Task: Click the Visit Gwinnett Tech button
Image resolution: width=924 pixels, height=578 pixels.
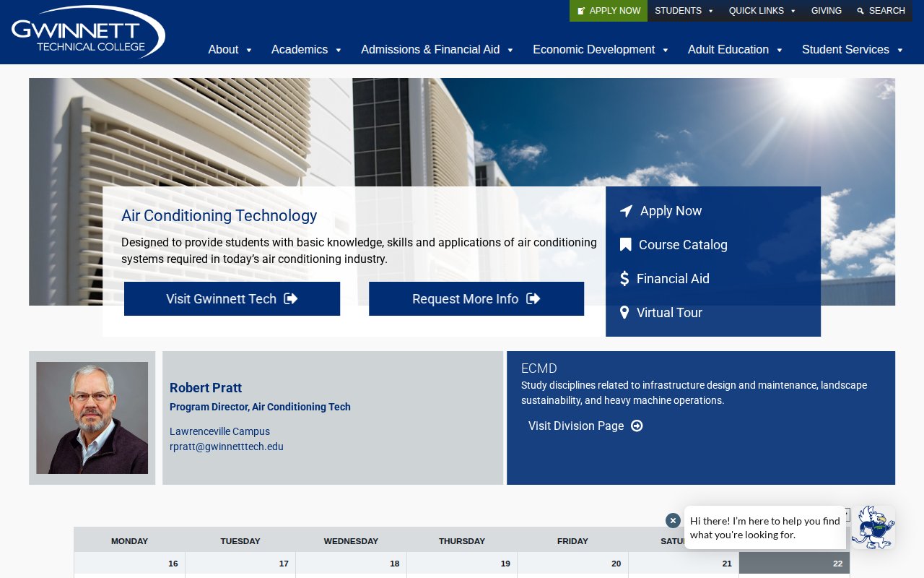Action: 232,299
